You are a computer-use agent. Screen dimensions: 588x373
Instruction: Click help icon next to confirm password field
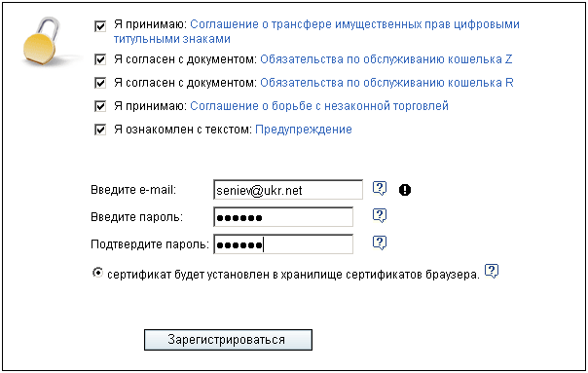[380, 243]
